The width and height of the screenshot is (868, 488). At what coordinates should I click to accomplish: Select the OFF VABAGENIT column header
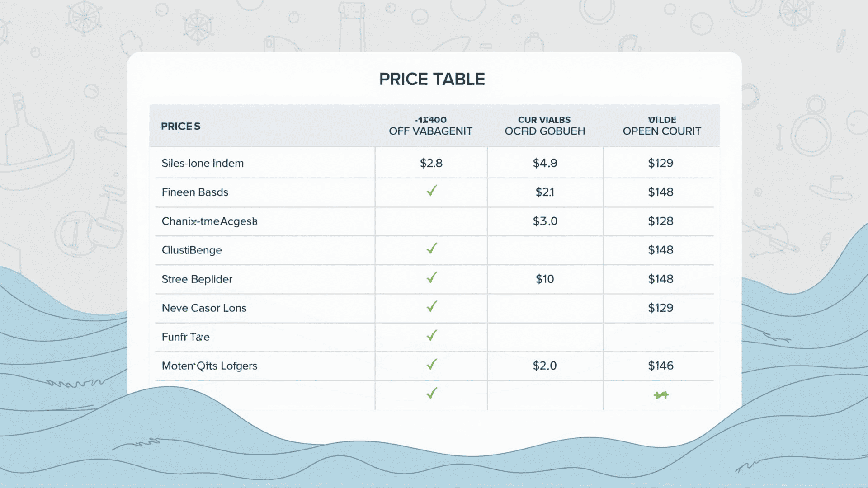(x=431, y=126)
